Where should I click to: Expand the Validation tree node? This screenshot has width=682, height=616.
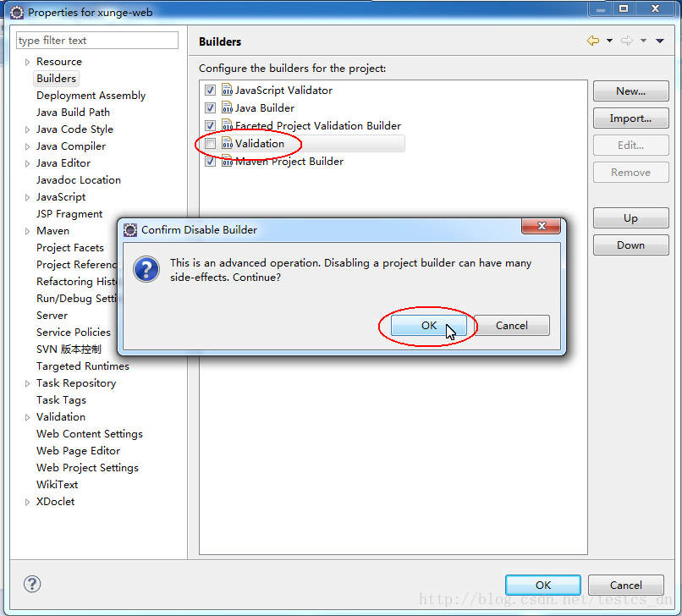[x=27, y=417]
